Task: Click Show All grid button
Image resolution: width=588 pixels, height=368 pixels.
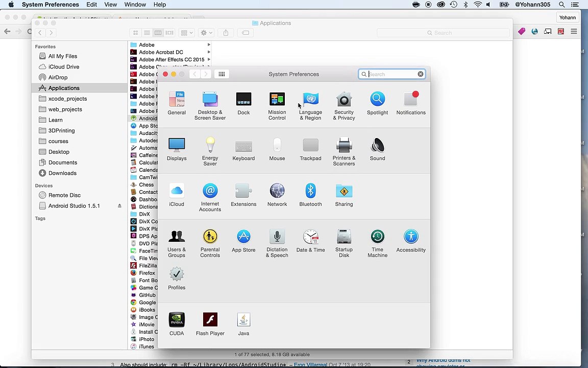Action: 222,74
